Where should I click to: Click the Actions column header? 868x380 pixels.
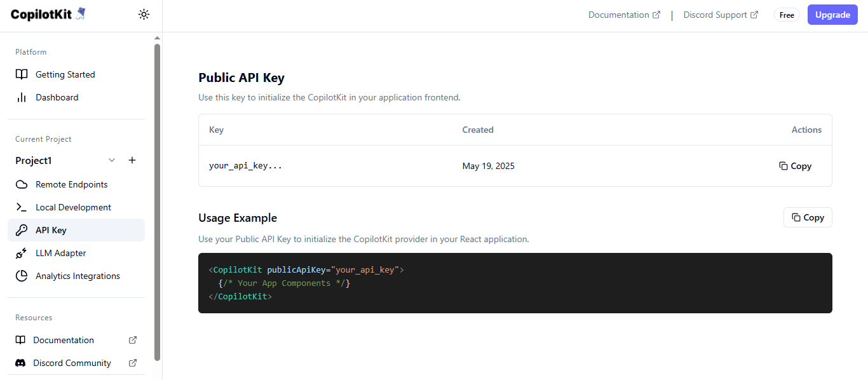tap(806, 130)
